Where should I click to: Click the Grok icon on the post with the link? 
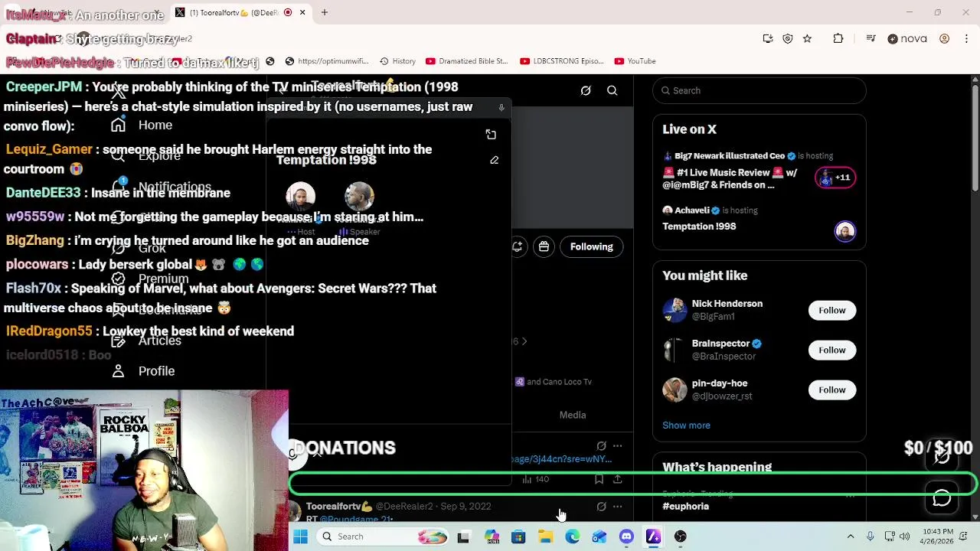(x=601, y=445)
